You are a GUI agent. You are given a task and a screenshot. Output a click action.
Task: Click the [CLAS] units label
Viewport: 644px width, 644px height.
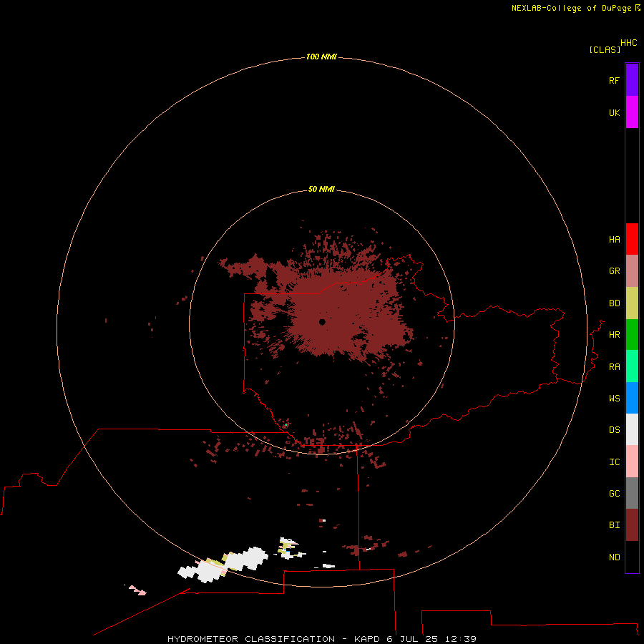605,49
